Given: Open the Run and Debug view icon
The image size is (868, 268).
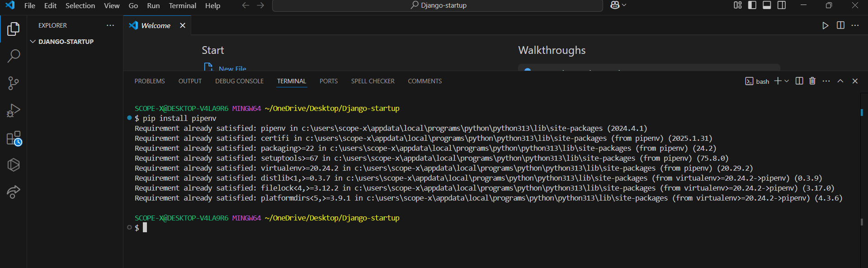Looking at the screenshot, I should pyautogui.click(x=14, y=110).
